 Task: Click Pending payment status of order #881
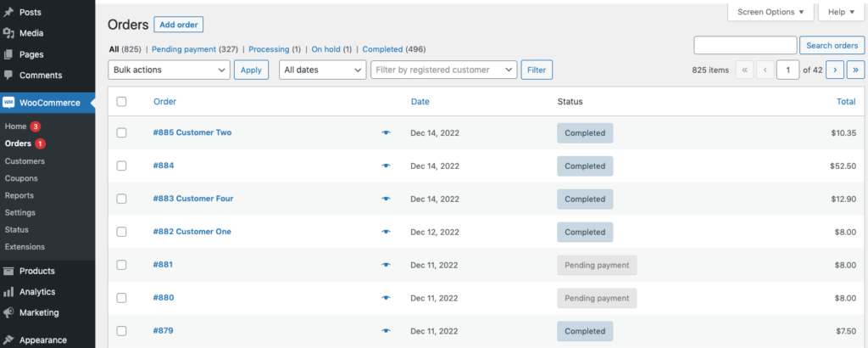coord(597,265)
